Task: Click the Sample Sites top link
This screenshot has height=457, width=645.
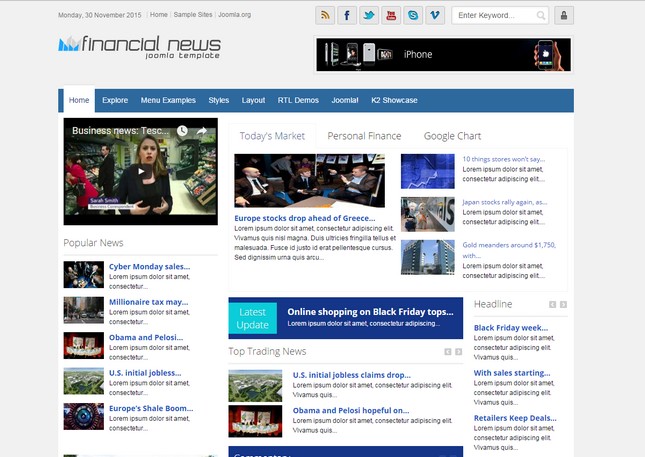Action: (193, 15)
